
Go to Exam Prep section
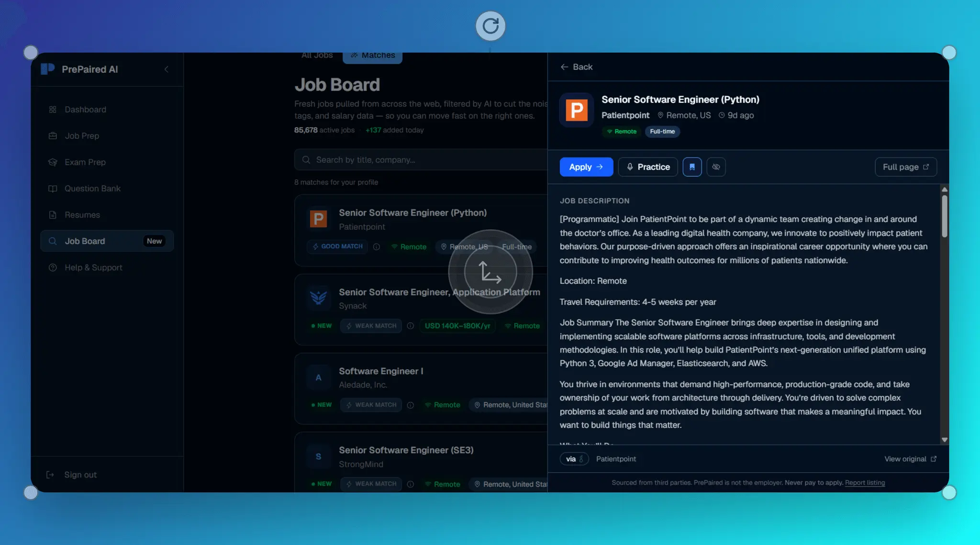tap(107, 162)
